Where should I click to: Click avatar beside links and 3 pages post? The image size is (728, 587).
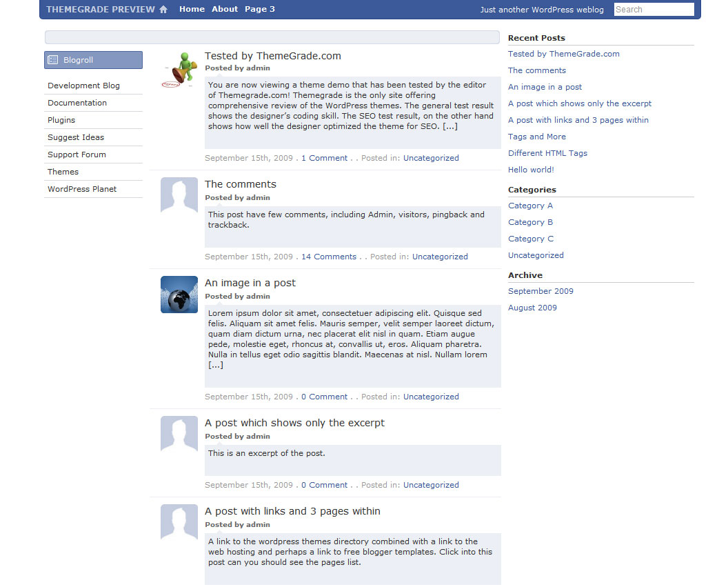click(179, 522)
